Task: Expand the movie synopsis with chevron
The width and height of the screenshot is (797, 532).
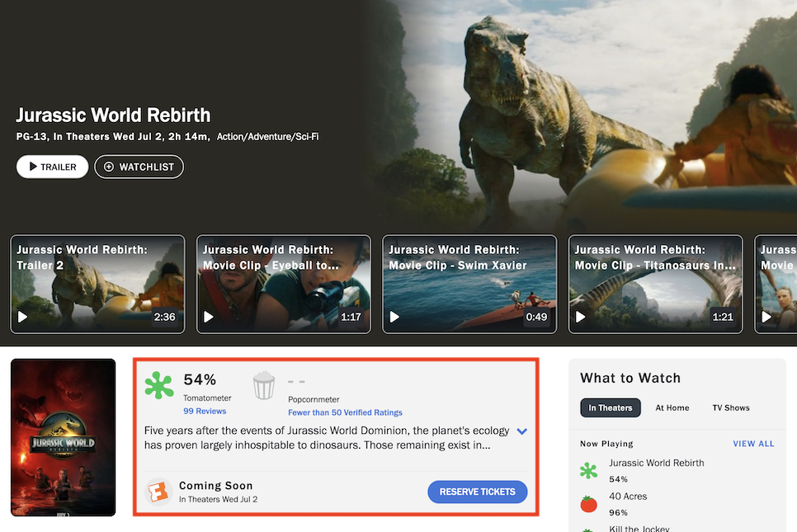Action: [522, 431]
